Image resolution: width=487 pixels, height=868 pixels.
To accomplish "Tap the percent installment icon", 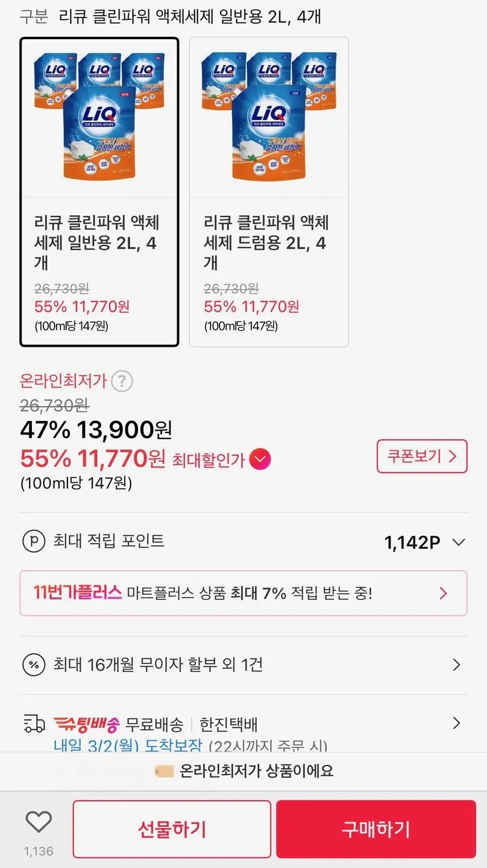I will tap(34, 665).
